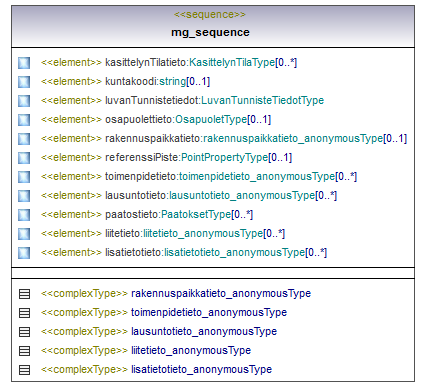Click the icon beside kasittelynTilatieto element
Screen dimensions: 425x386
tap(24, 63)
